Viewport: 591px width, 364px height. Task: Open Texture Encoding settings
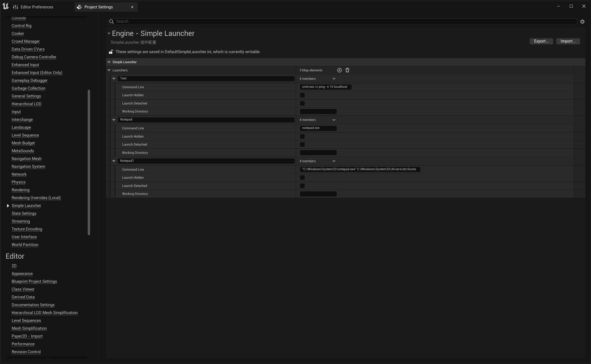point(27,229)
